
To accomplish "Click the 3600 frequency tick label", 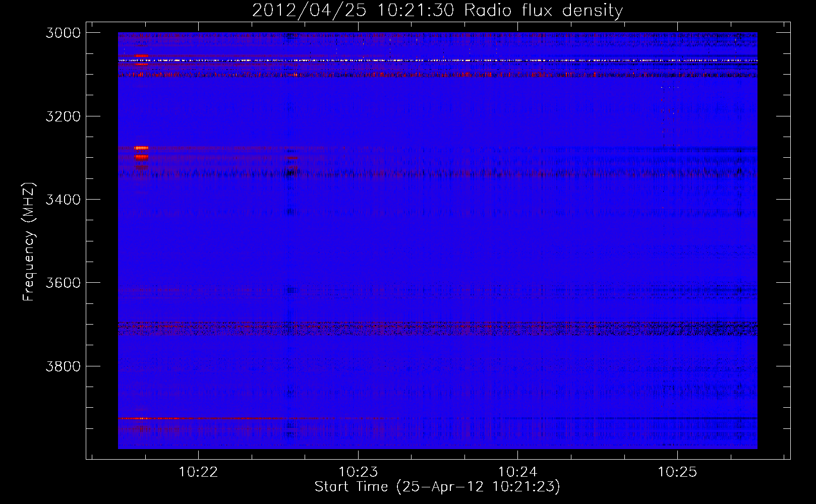I will (x=63, y=283).
